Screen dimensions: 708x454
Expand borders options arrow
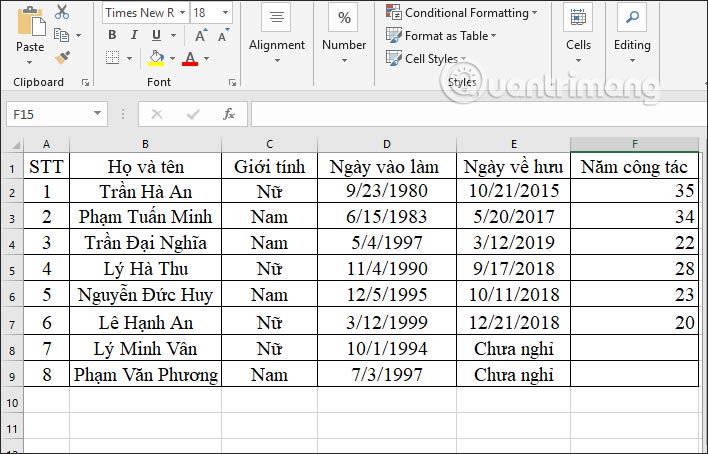pos(130,58)
